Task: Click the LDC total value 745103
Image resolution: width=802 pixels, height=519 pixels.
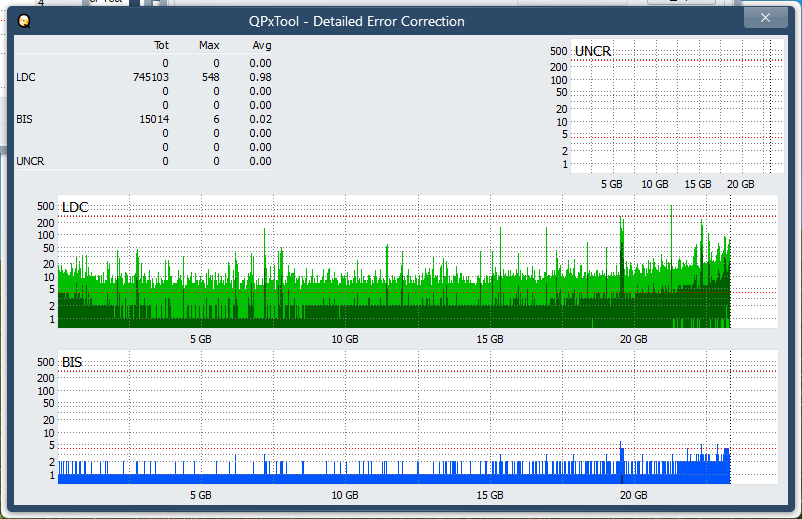Action: point(151,77)
